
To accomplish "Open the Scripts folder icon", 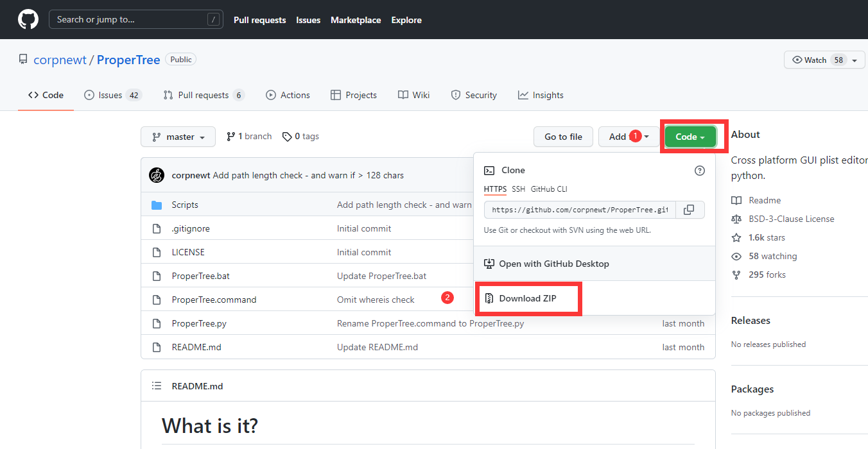I will (157, 205).
